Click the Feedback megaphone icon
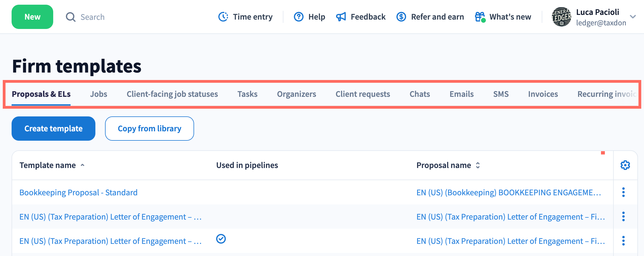 [341, 17]
